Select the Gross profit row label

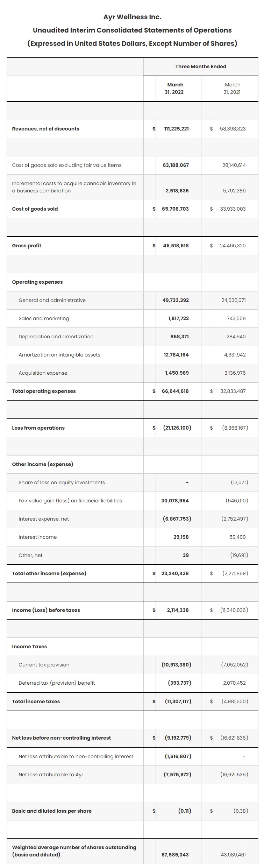(x=27, y=246)
